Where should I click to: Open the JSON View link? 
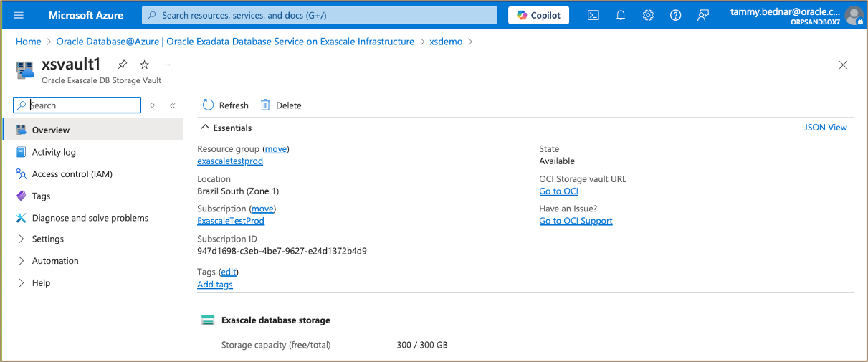[825, 128]
